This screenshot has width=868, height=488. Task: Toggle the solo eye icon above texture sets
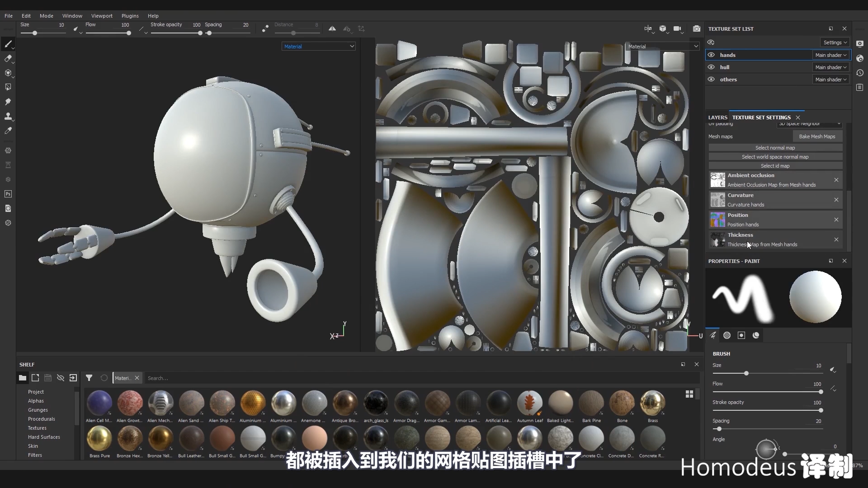point(711,42)
